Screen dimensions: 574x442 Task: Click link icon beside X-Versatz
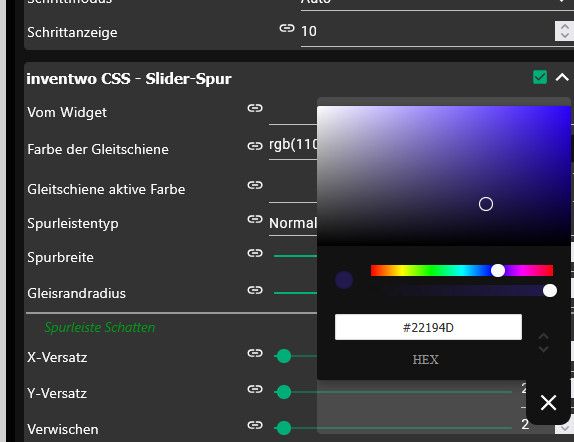coord(255,353)
